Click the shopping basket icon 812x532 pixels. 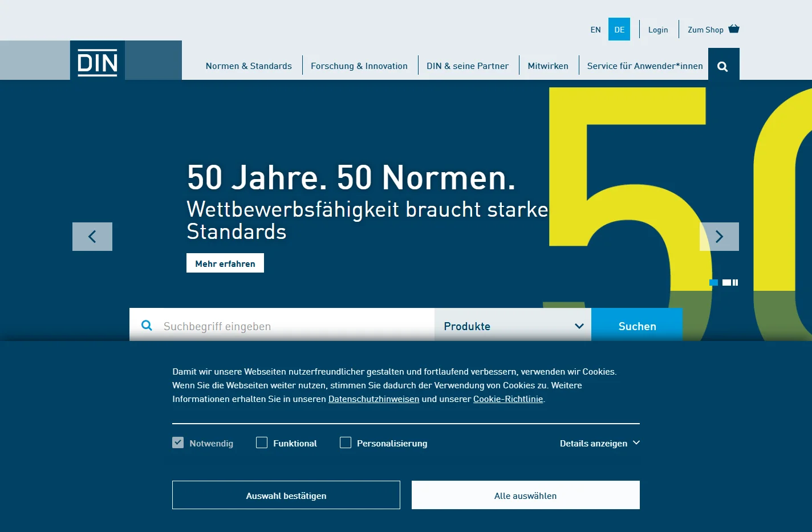tap(734, 29)
